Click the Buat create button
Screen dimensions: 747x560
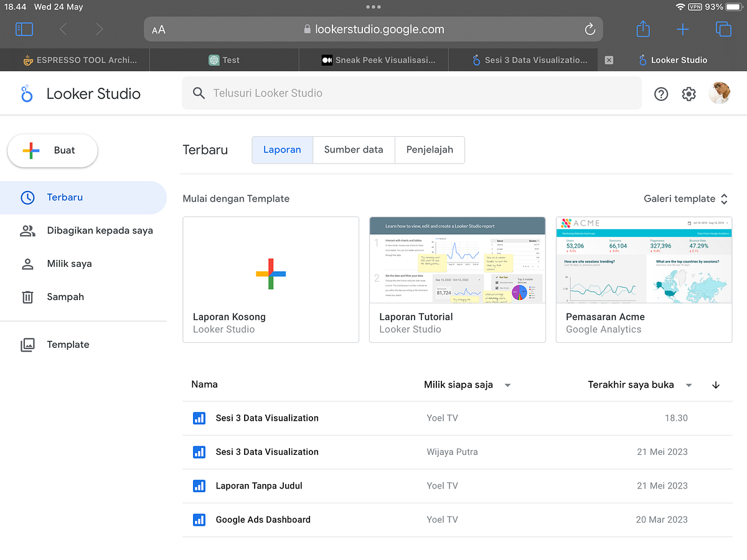tap(52, 151)
